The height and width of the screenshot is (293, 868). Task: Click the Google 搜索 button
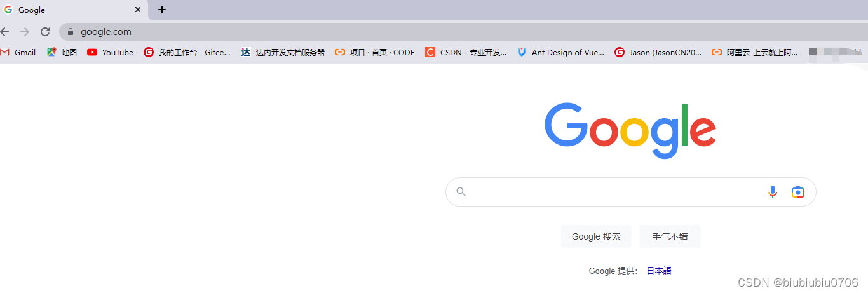tap(596, 236)
